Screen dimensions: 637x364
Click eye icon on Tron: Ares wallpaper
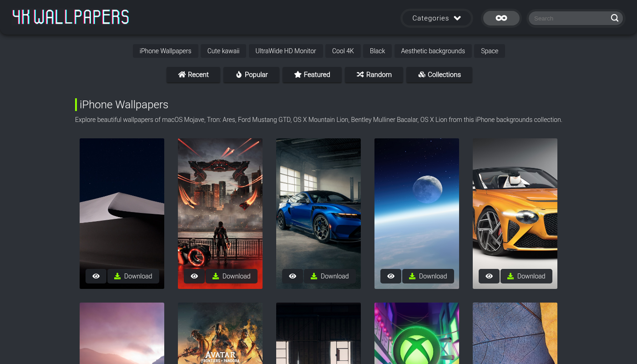click(194, 276)
